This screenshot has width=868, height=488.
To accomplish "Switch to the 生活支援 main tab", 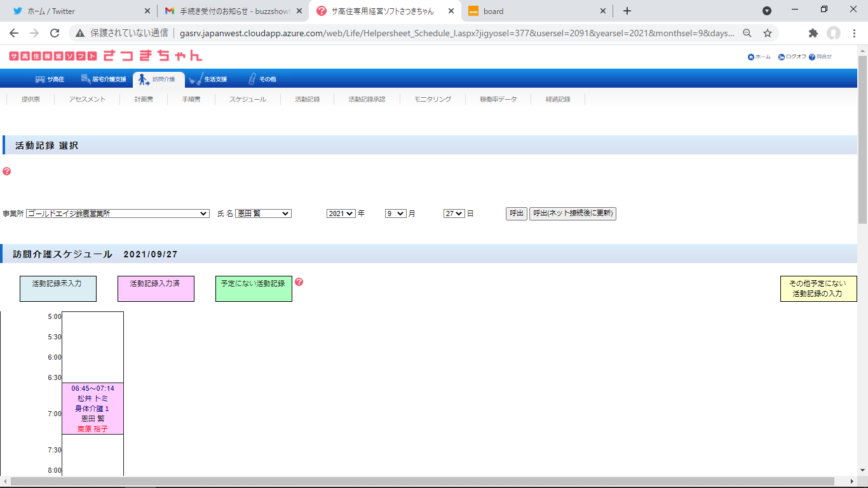I will tap(208, 79).
